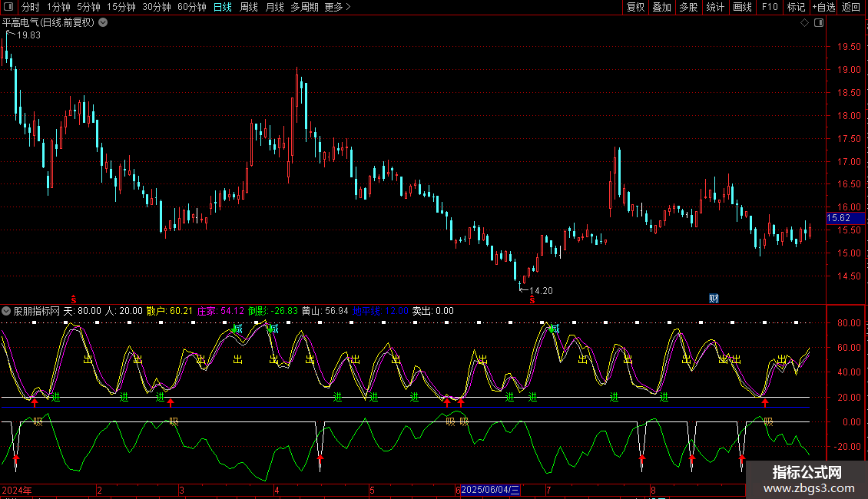This screenshot has height=499, width=868.
Task: Click the 地平线: 12.00 indicator value
Action: 380,311
